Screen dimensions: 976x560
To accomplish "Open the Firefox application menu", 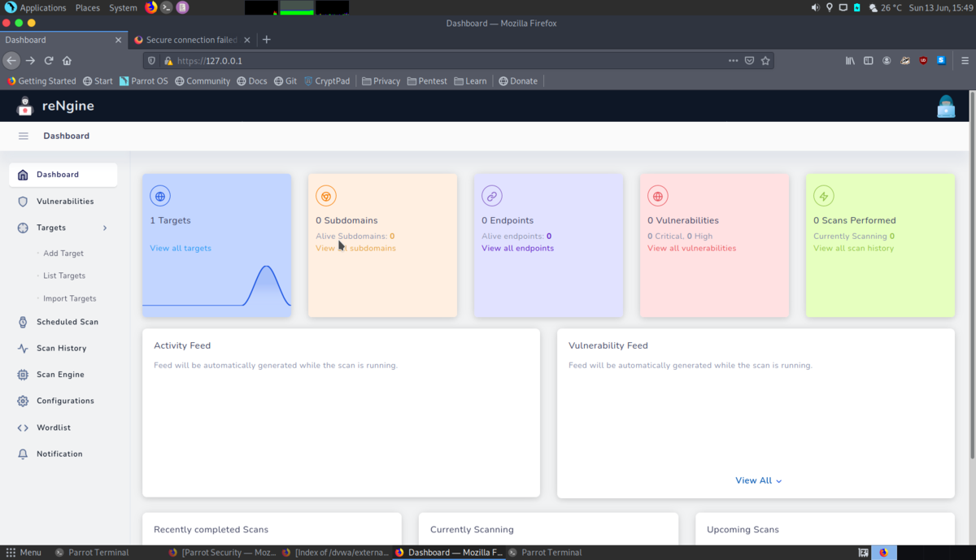I will tap(965, 60).
